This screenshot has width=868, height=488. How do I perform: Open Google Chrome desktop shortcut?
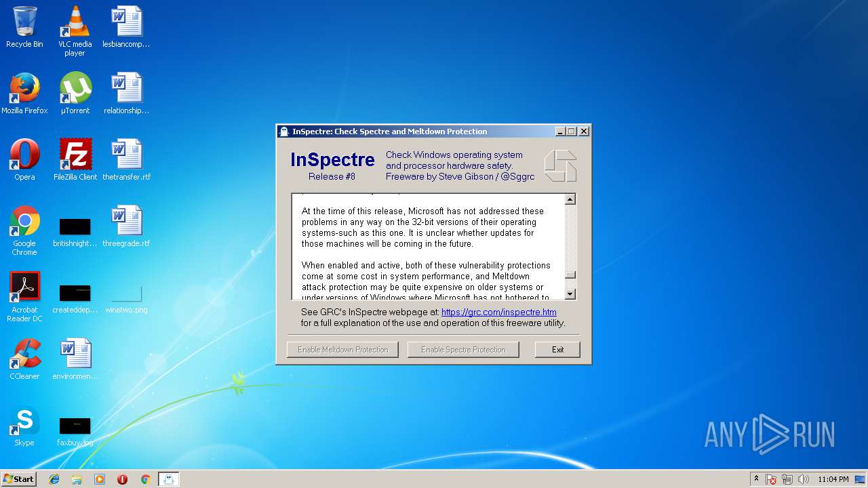24,230
